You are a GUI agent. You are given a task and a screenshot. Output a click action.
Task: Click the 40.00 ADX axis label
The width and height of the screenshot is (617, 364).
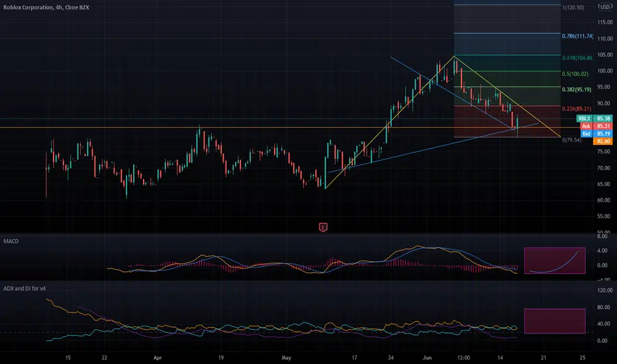tap(603, 324)
